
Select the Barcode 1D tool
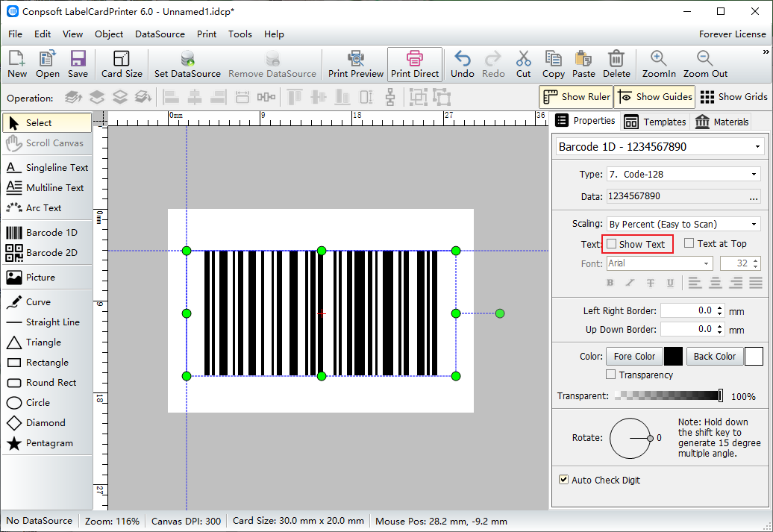(47, 232)
